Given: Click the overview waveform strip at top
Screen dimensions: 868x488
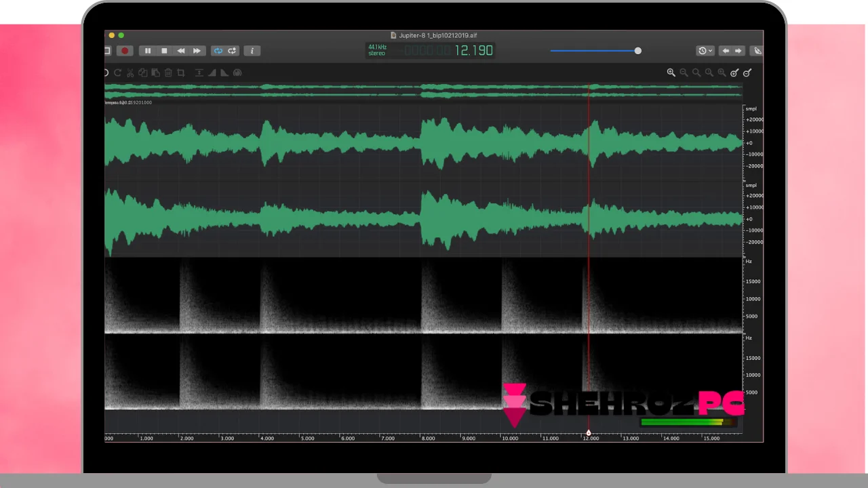Looking at the screenshot, I should coord(423,91).
